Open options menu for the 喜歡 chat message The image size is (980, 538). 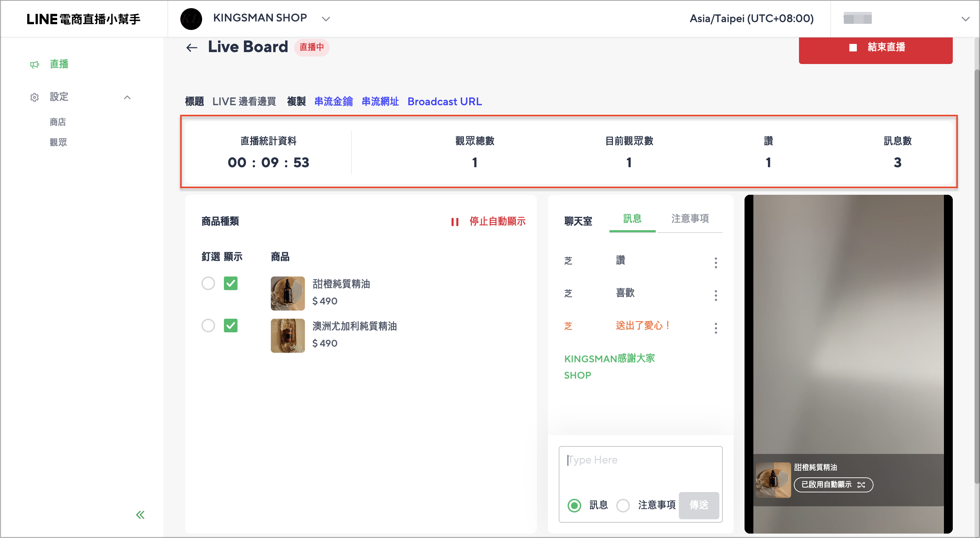716,296
